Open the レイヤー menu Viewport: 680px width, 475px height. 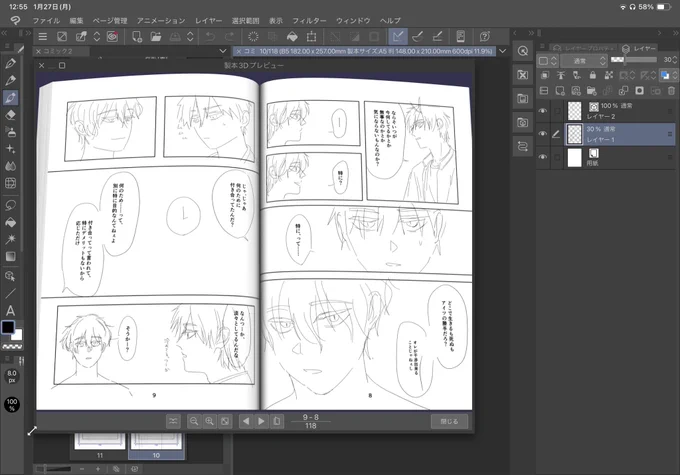tap(208, 20)
